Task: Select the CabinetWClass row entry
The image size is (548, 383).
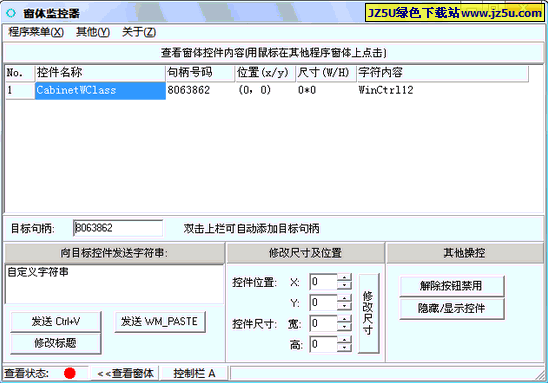Action: pos(100,91)
